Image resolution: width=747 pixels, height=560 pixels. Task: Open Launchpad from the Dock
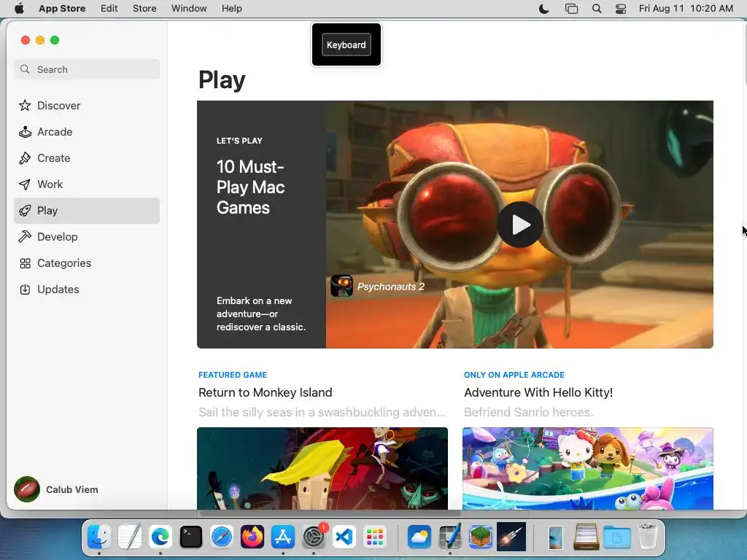(x=375, y=537)
